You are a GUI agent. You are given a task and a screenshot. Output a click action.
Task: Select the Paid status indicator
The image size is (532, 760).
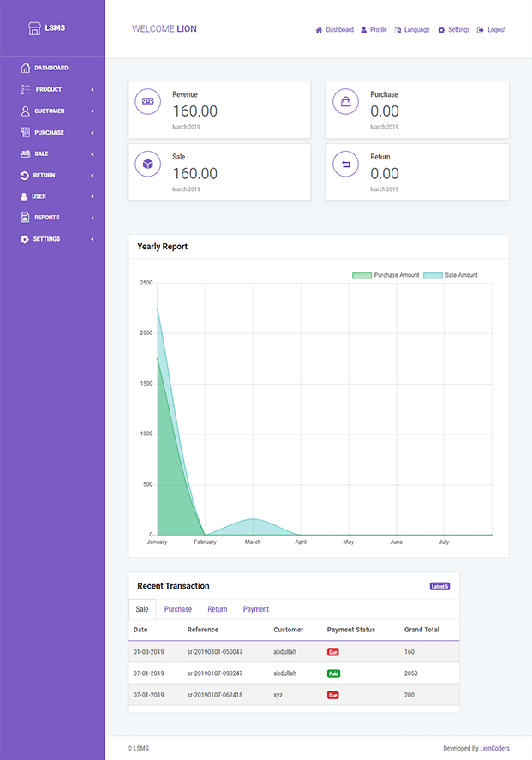point(334,673)
